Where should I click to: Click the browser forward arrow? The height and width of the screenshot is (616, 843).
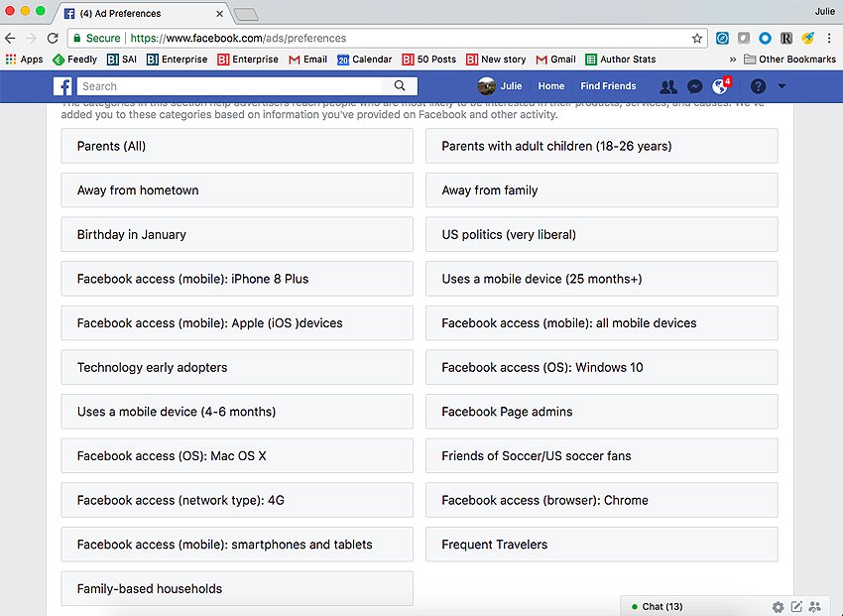(31, 38)
